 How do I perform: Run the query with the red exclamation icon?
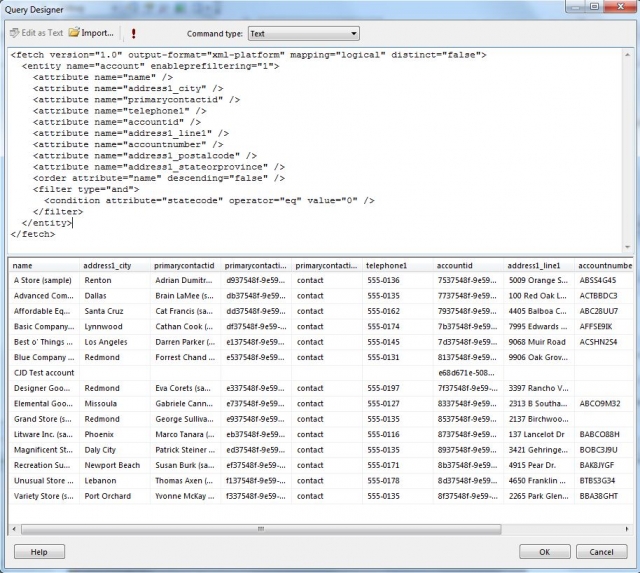(x=133, y=33)
